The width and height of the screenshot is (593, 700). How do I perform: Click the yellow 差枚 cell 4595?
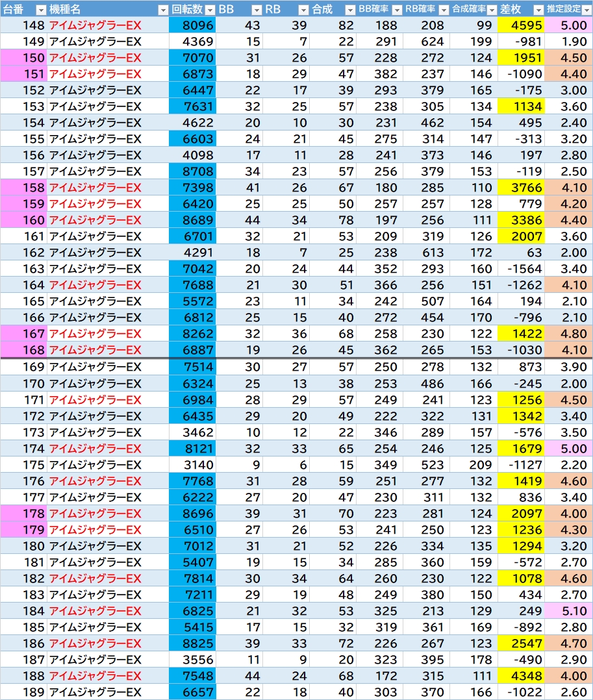tap(521, 25)
